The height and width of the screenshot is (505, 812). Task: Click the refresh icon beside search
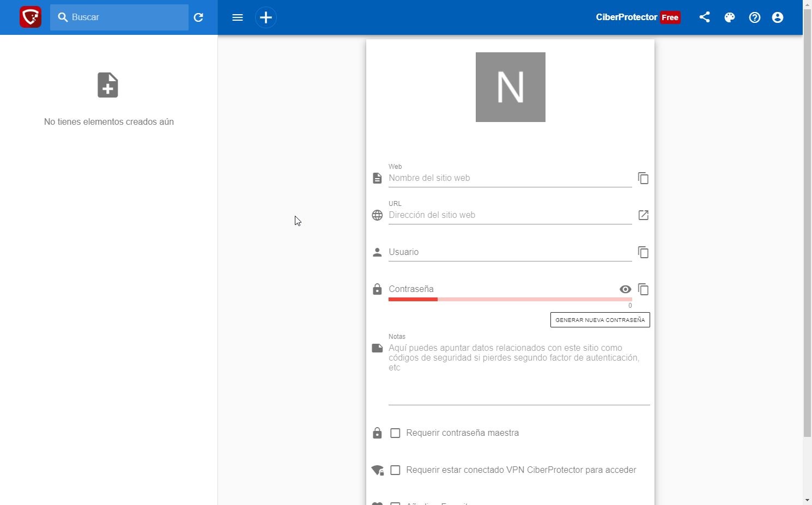[x=198, y=17]
